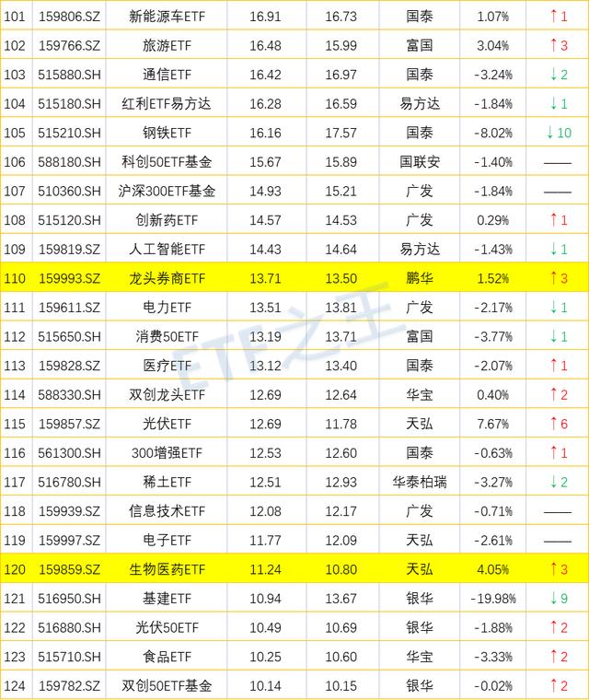589x700 pixels.
Task: Click the 新能源车ETF name cell
Action: pyautogui.click(x=167, y=17)
